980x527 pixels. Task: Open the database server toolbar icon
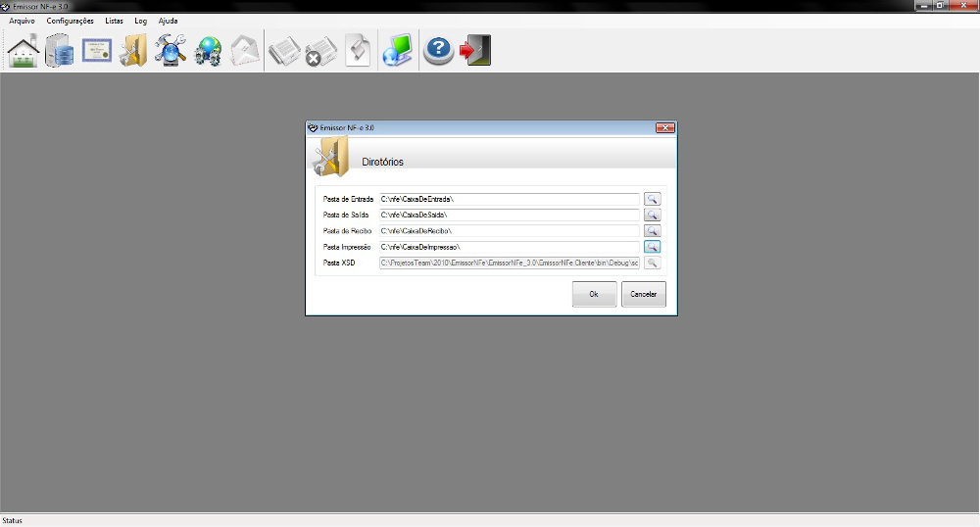click(60, 50)
